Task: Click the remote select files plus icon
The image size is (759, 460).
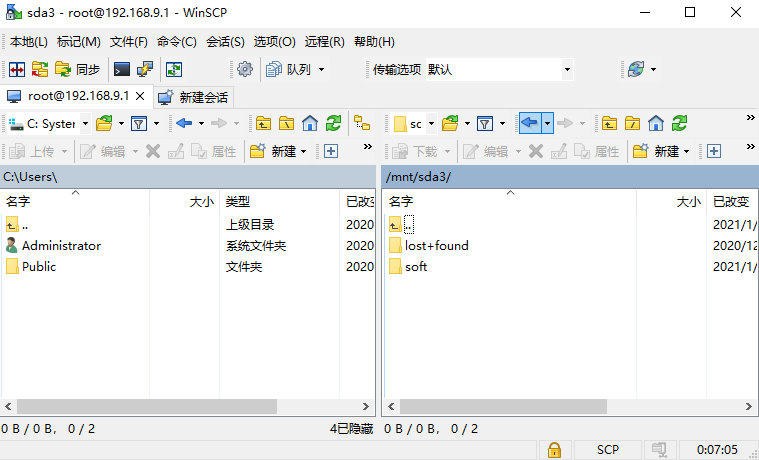Action: coord(714,152)
